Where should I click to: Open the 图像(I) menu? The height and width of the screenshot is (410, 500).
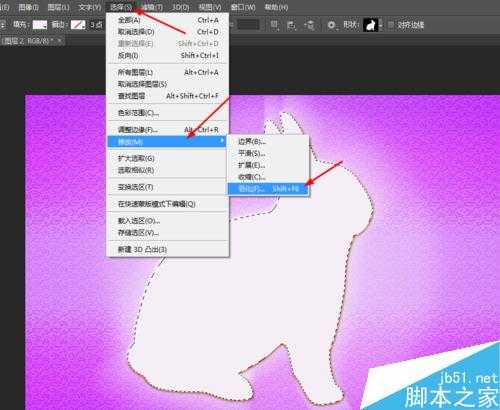click(x=29, y=7)
